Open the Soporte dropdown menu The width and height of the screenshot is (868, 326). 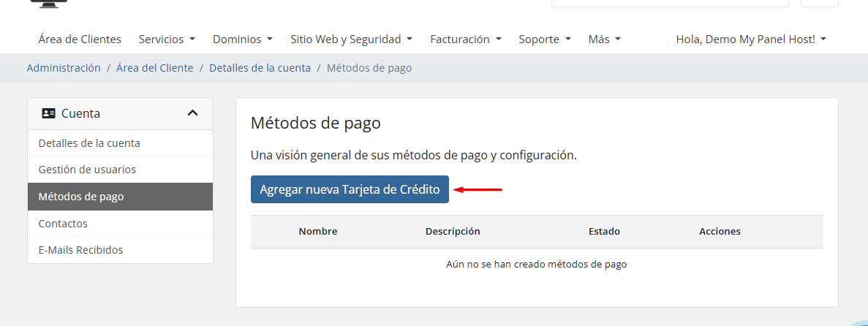click(x=544, y=39)
